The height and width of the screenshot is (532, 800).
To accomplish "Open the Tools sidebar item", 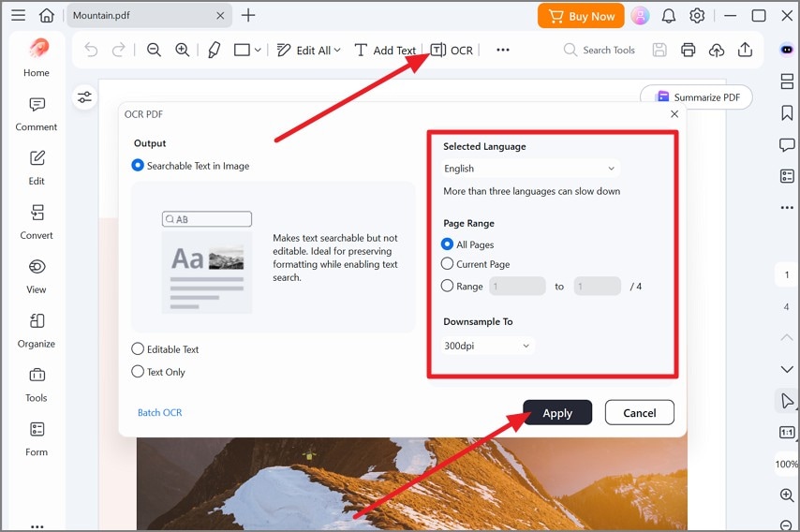I will point(37,385).
